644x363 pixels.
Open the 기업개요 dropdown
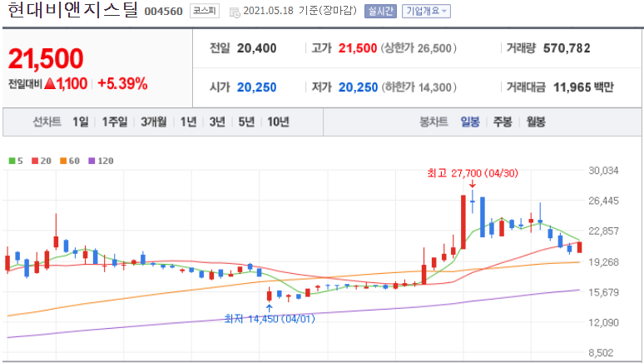point(426,11)
